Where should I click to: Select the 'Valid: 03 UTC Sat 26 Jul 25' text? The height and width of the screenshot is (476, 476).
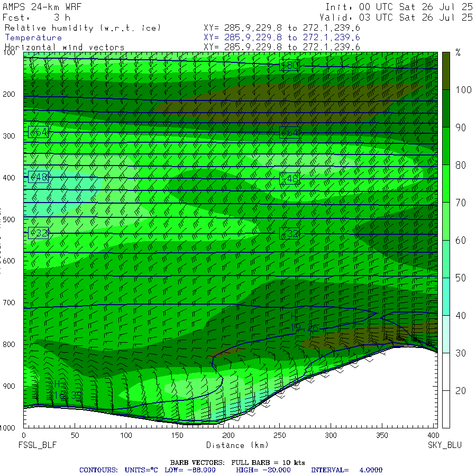pyautogui.click(x=396, y=17)
